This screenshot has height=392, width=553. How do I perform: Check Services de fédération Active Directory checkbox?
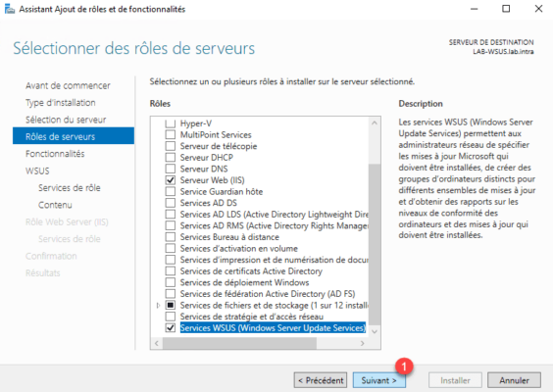pos(171,294)
